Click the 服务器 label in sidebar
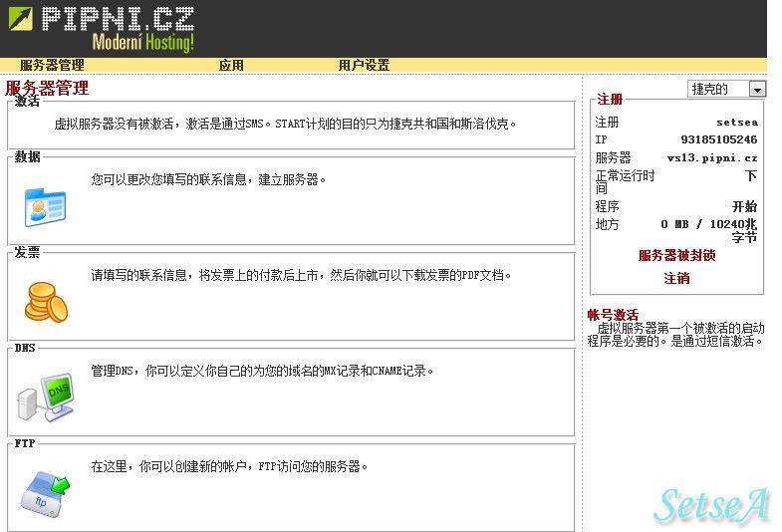The image size is (782, 532). (613, 158)
